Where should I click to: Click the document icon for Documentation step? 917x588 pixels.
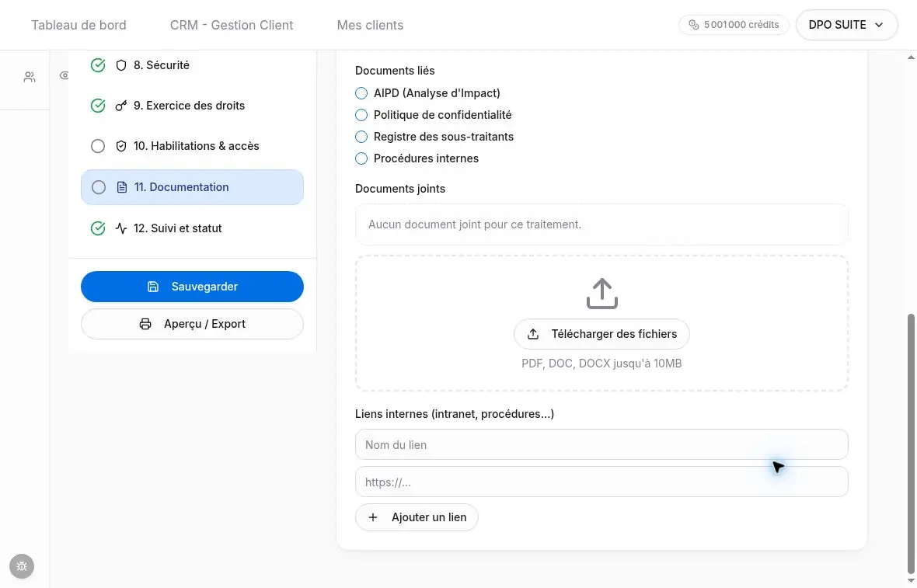click(122, 187)
